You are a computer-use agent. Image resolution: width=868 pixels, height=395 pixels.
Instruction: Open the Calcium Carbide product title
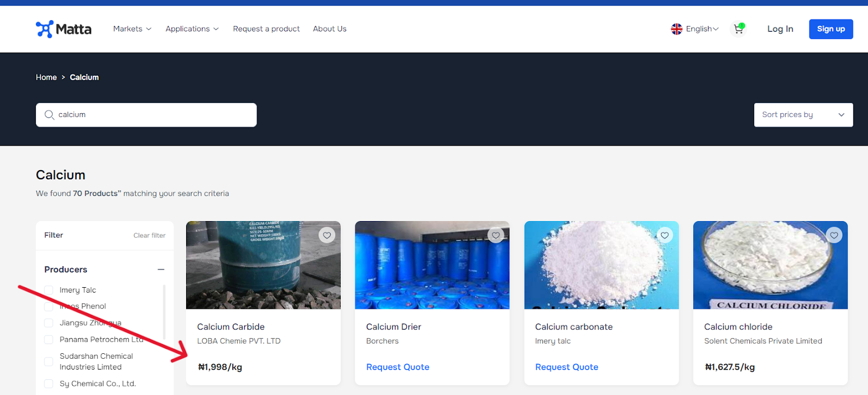click(x=231, y=327)
